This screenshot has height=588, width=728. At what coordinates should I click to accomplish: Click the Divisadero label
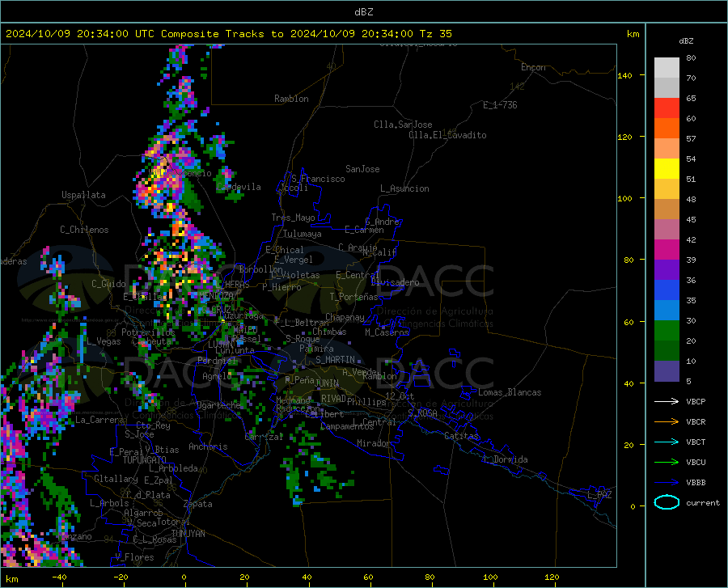click(395, 282)
